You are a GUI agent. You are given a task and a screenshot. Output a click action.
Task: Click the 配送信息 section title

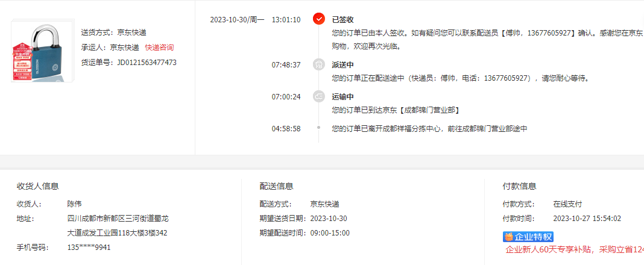tap(276, 186)
